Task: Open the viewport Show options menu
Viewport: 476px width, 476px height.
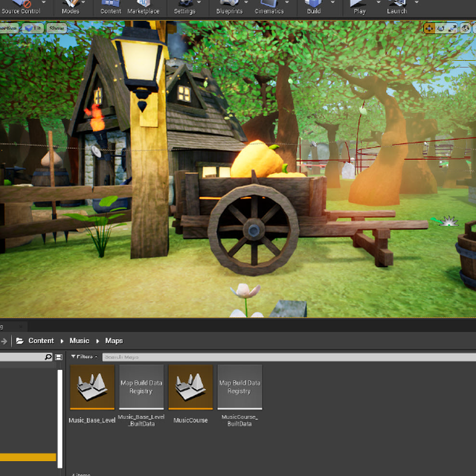Action: pyautogui.click(x=57, y=28)
